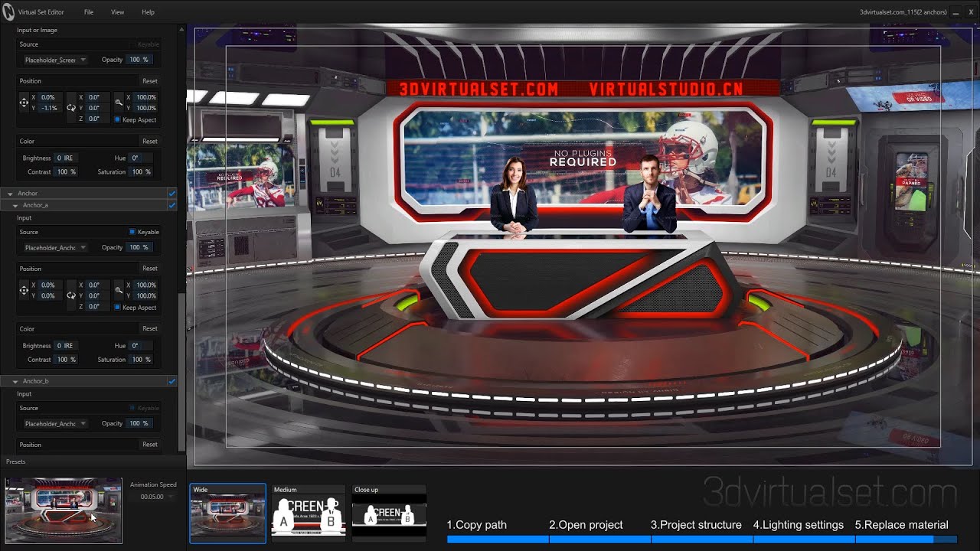Toggle Keep Aspect in Input or Image section
The width and height of the screenshot is (980, 551).
point(117,119)
